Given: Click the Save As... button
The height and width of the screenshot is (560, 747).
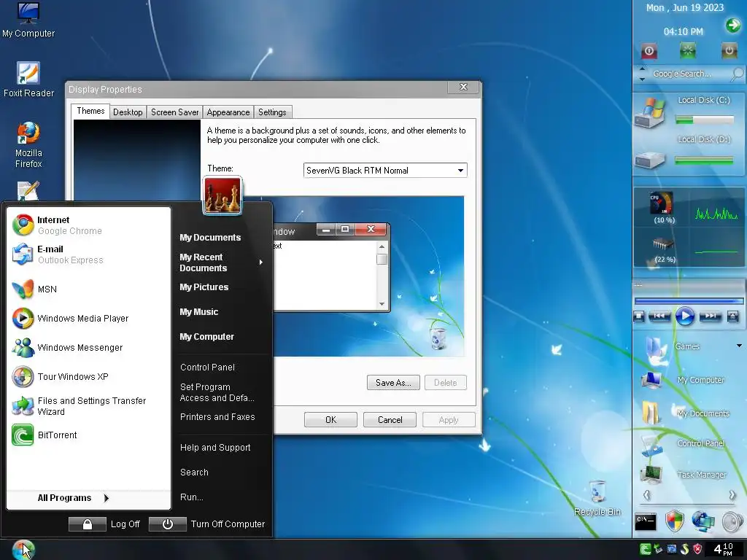Looking at the screenshot, I should click(x=393, y=382).
